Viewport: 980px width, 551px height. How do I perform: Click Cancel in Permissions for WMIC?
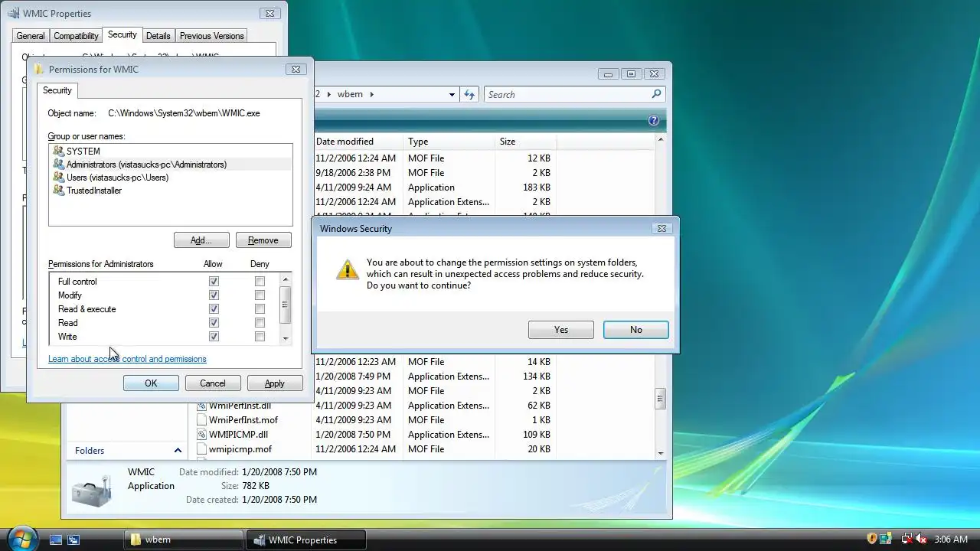[x=213, y=383]
